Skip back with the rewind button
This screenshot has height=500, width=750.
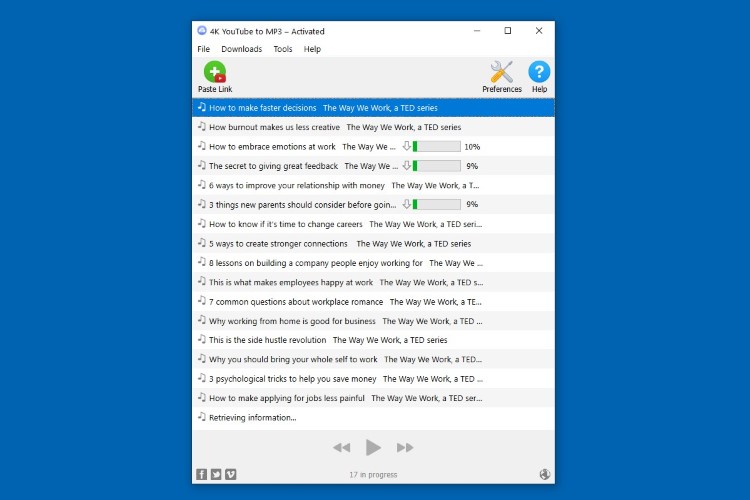[x=341, y=448]
